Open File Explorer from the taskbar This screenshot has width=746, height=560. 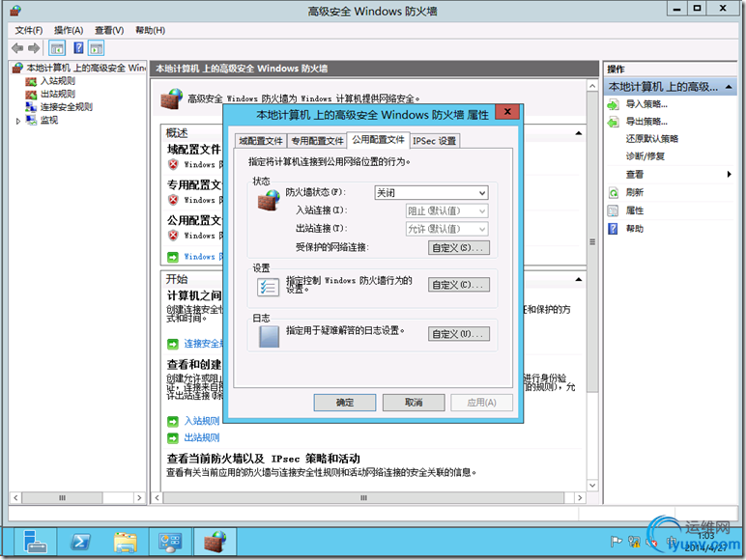pos(125,542)
